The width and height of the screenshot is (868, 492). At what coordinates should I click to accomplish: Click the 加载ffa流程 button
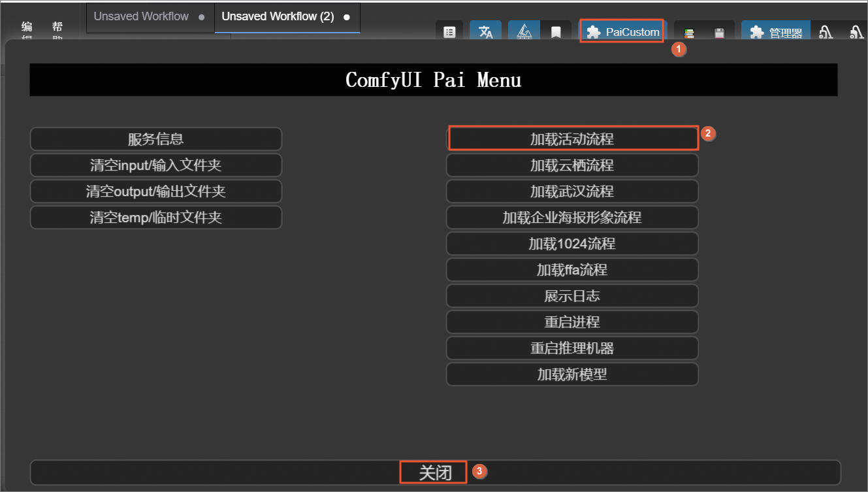click(572, 270)
